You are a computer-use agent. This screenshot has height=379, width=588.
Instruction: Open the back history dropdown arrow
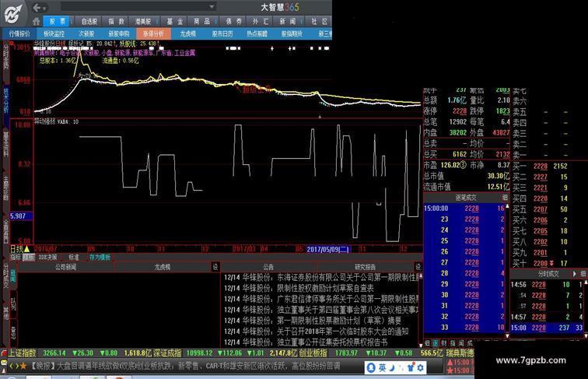click(44, 8)
